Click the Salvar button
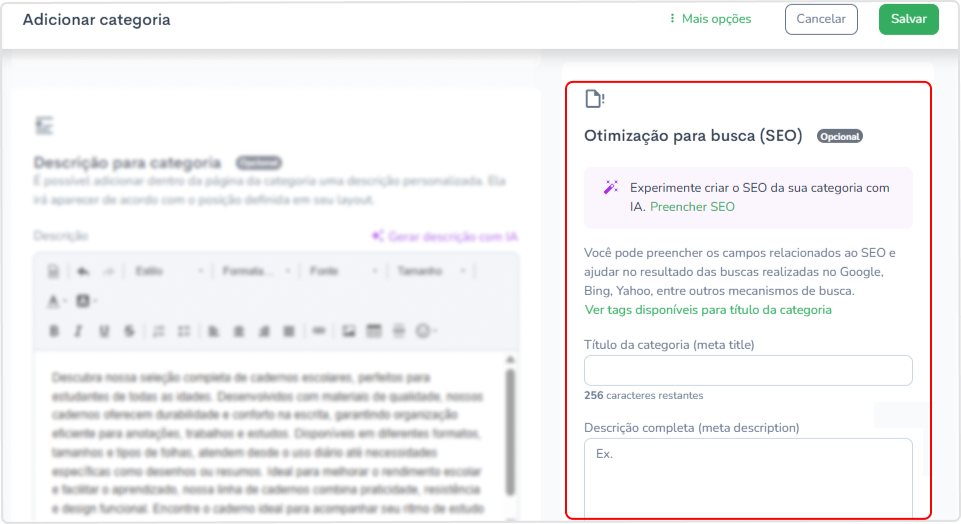 [x=908, y=19]
